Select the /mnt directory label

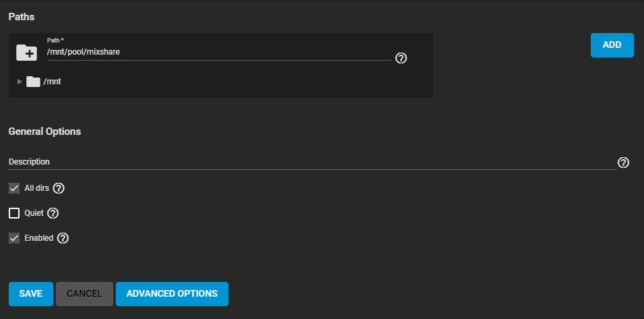pos(53,82)
